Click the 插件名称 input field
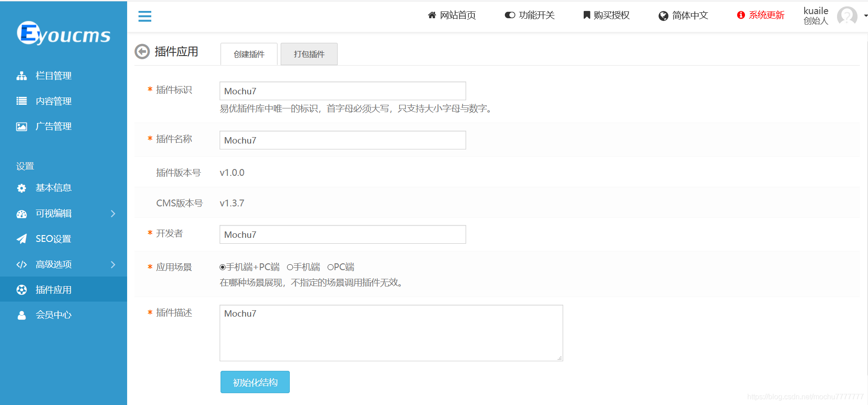868x405 pixels. [x=343, y=140]
